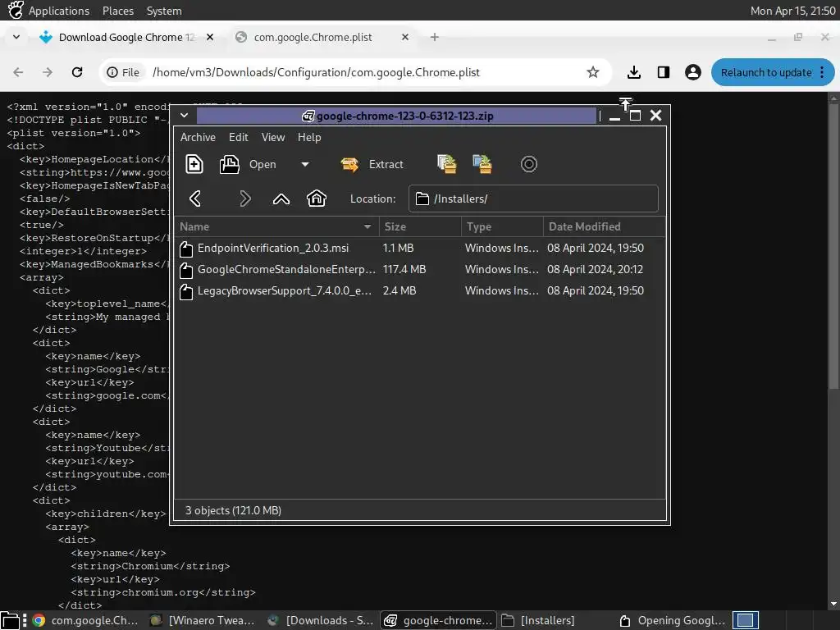Open the View menu in archive manager
The image size is (840, 630).
pos(273,137)
